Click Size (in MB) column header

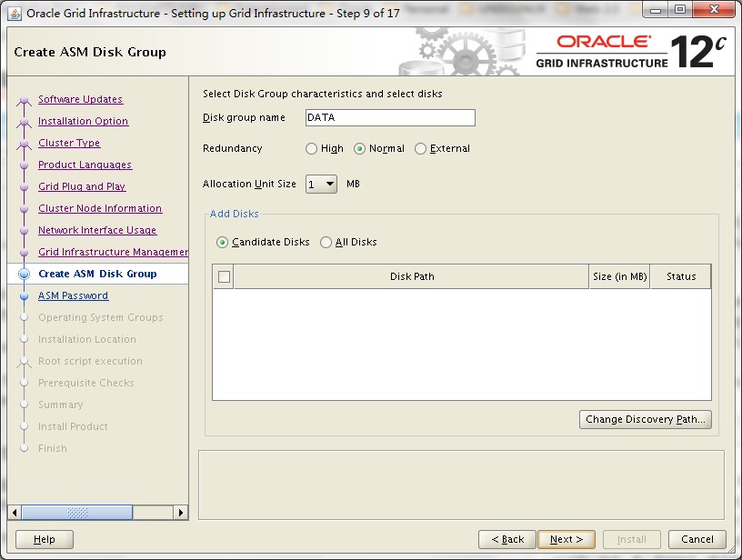point(619,276)
